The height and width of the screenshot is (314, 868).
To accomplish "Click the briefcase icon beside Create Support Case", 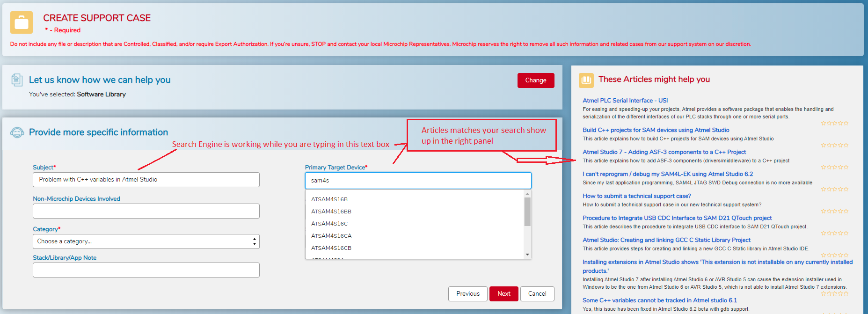I will (22, 22).
